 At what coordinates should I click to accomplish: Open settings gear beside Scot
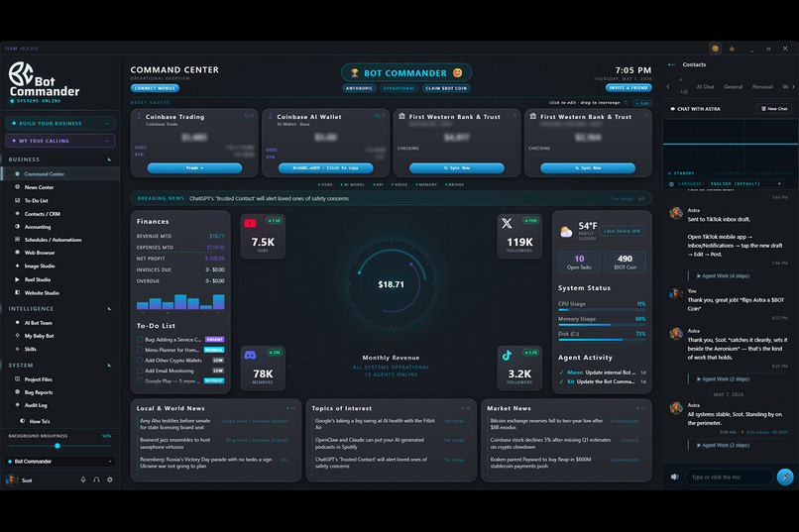point(110,479)
